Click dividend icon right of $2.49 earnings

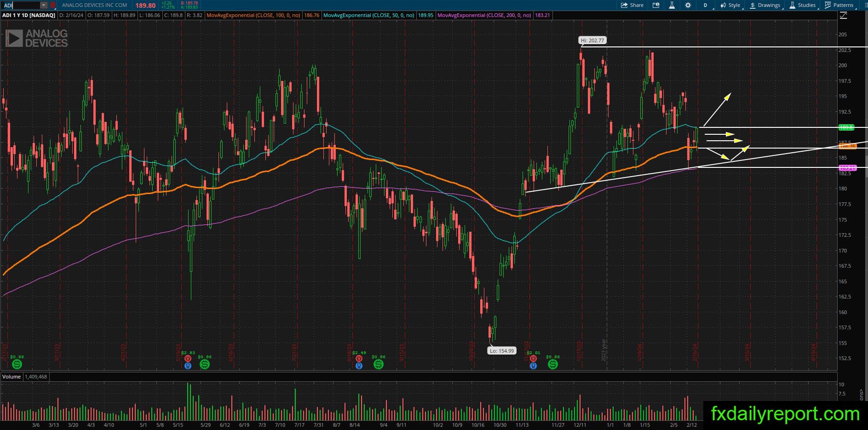tap(379, 364)
